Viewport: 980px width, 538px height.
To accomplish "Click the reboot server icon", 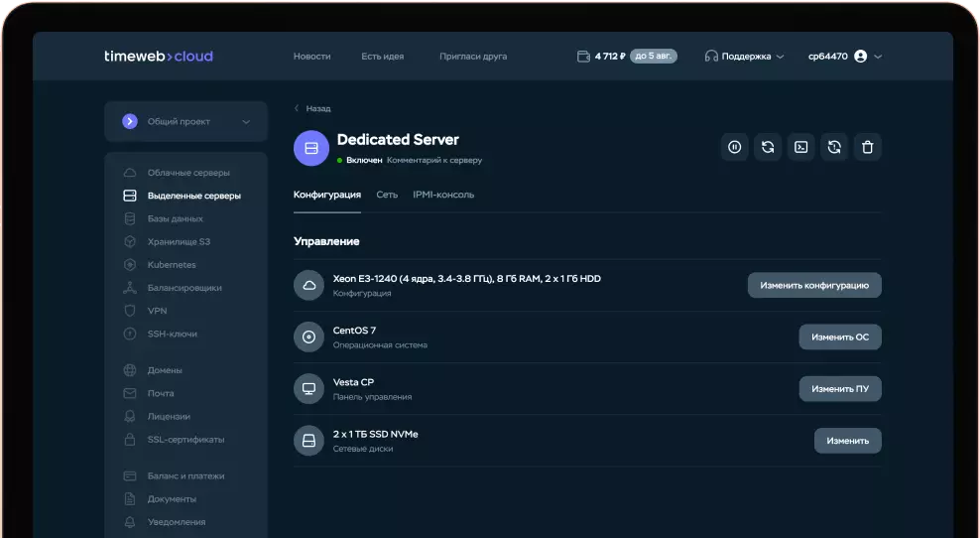I will click(x=768, y=147).
